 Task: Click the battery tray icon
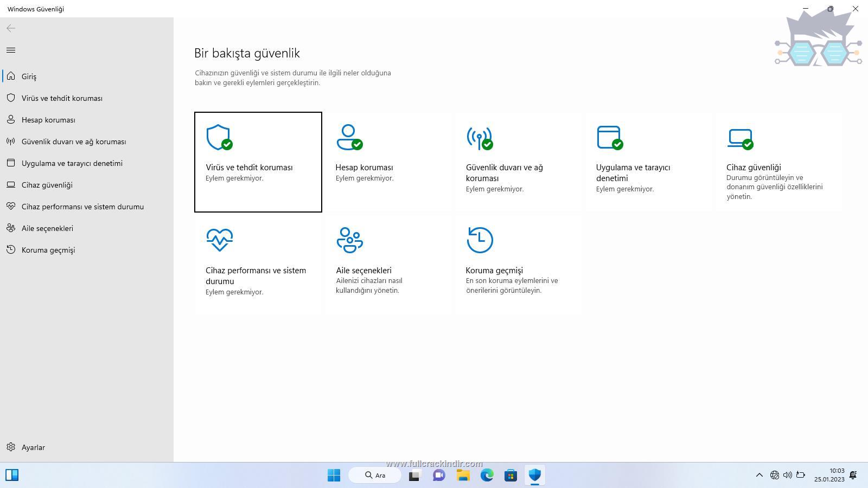[x=801, y=476]
